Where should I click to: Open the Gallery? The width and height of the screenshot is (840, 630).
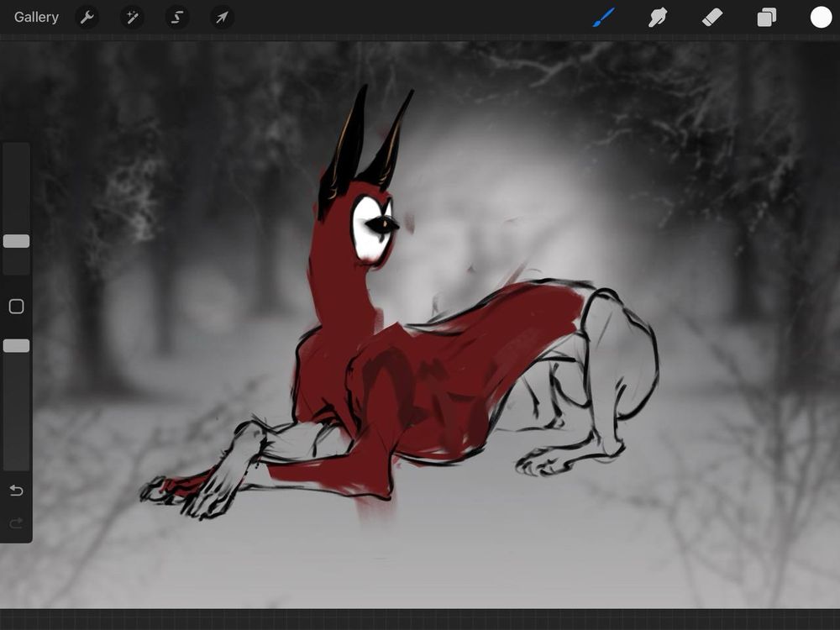[36, 17]
